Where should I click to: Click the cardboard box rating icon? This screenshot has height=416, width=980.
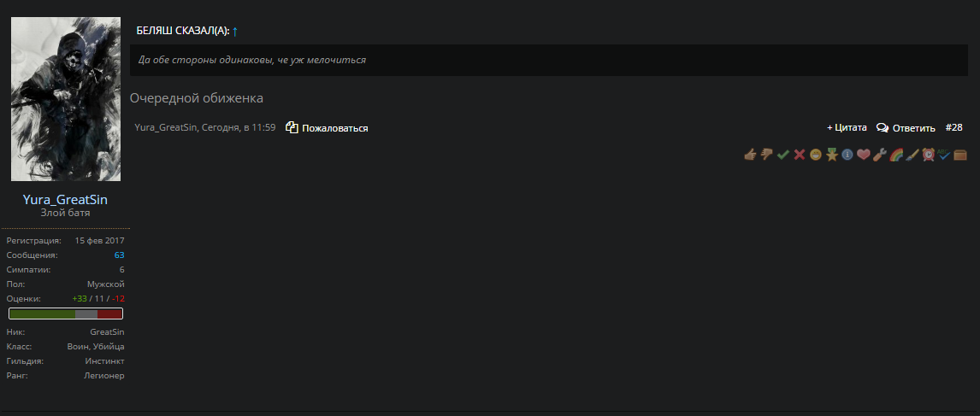click(x=960, y=155)
